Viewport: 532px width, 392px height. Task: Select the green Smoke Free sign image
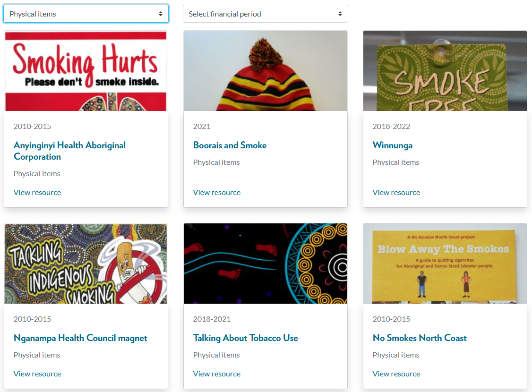[x=445, y=71]
